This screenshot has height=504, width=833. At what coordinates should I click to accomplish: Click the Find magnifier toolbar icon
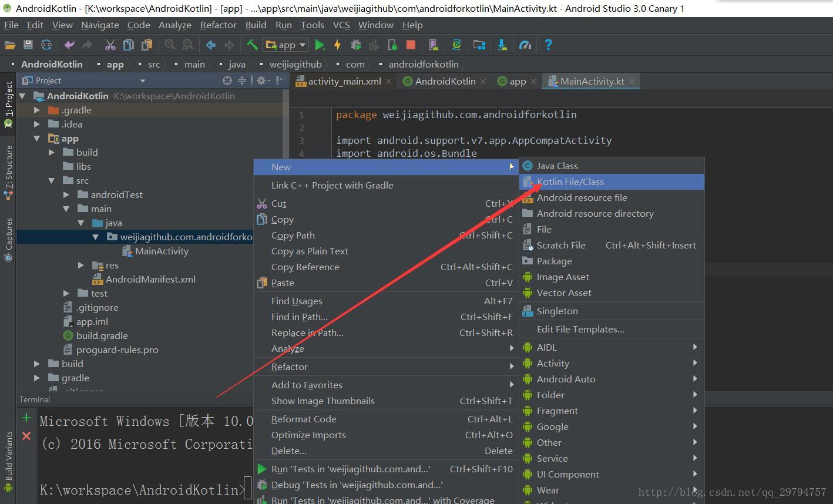click(170, 45)
